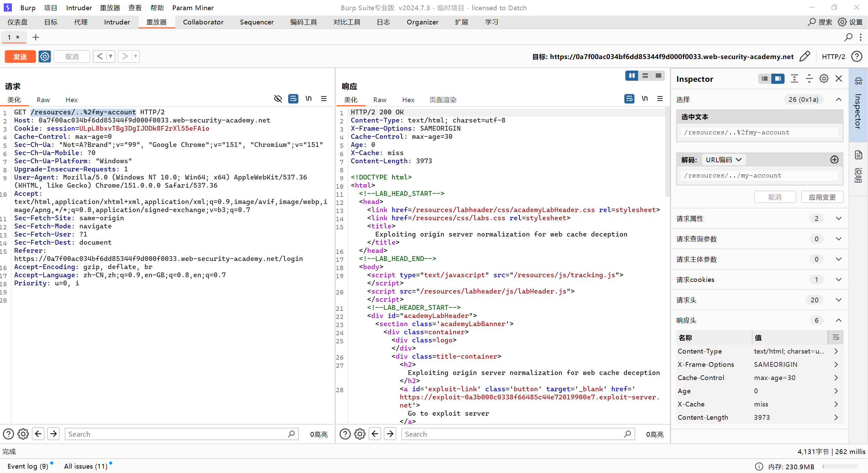Open the response panel settings gear
The height and width of the screenshot is (473, 868).
coord(360,434)
